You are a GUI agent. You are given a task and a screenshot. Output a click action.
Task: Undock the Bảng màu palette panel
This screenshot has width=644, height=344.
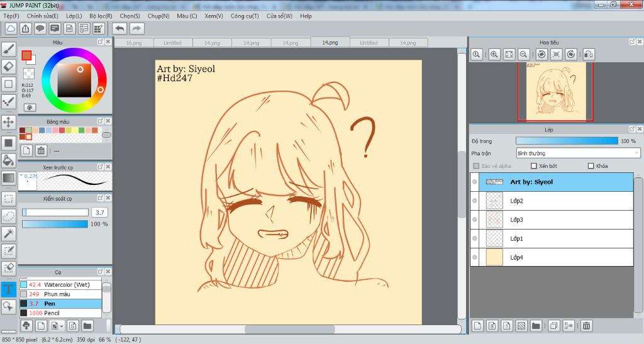pos(100,121)
